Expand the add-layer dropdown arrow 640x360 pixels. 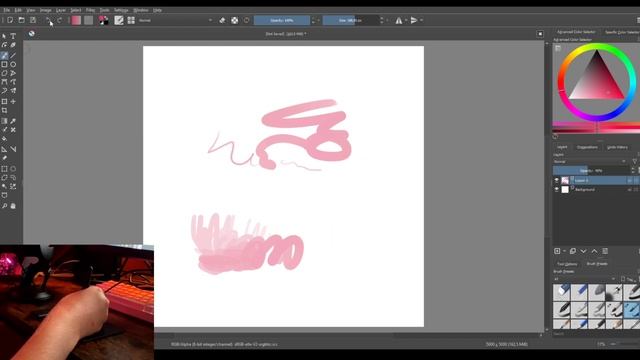pos(564,251)
